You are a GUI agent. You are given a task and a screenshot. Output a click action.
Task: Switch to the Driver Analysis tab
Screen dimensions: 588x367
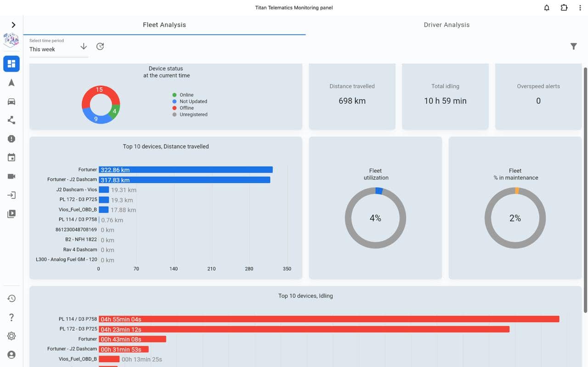[447, 25]
